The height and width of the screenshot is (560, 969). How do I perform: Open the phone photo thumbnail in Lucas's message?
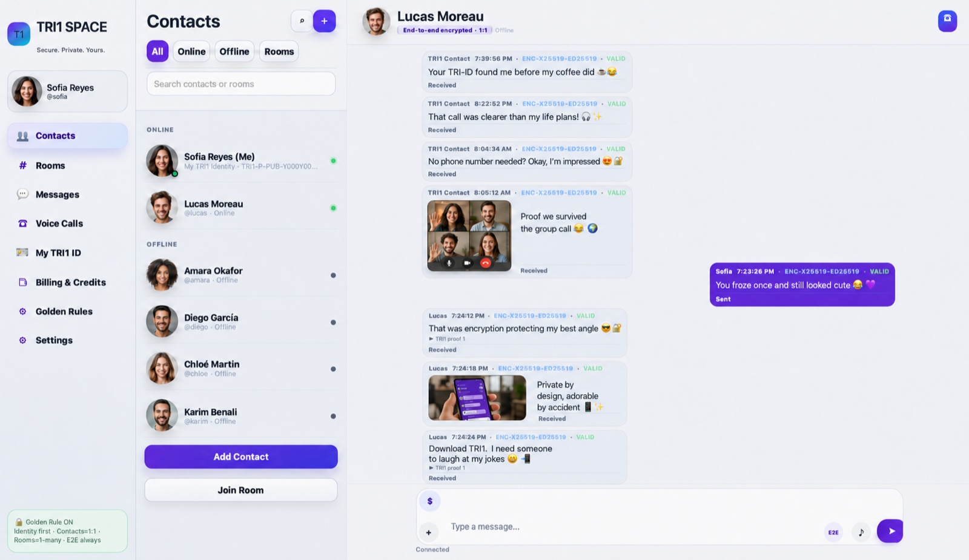point(477,398)
